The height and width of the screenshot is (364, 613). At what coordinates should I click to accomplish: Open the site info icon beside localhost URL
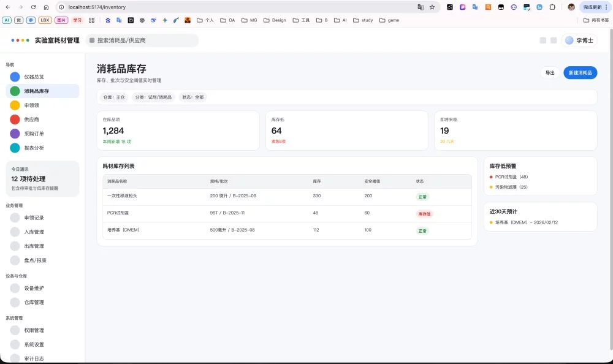pyautogui.click(x=61, y=7)
